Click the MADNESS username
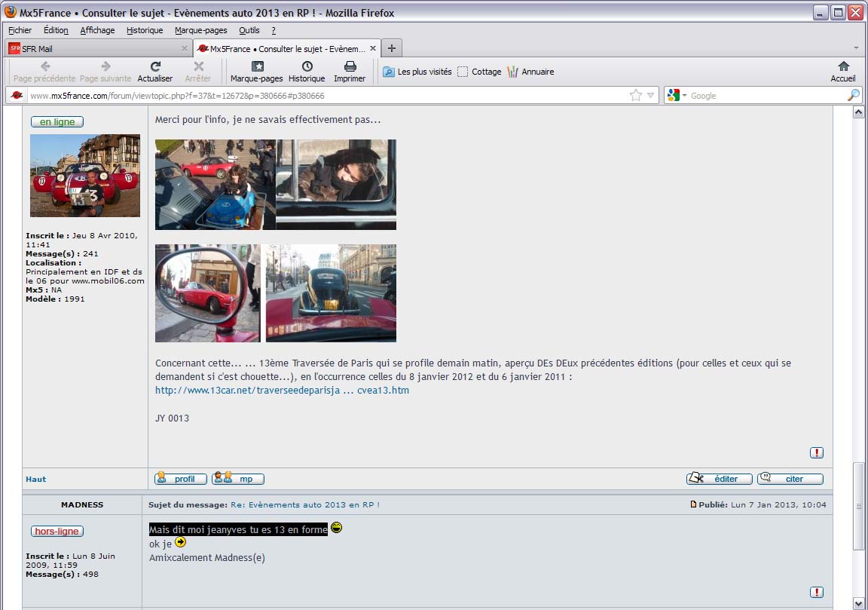Viewport: 868px width, 610px height. 82,504
